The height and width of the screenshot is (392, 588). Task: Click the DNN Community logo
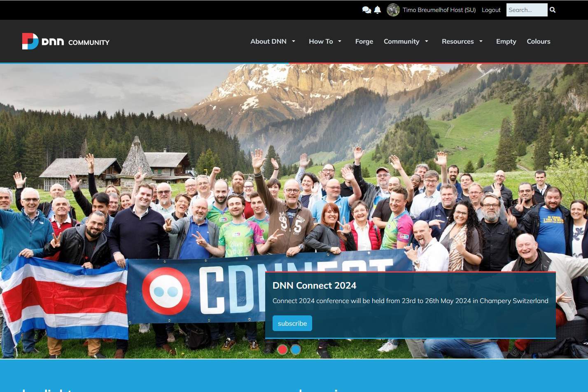[66, 41]
